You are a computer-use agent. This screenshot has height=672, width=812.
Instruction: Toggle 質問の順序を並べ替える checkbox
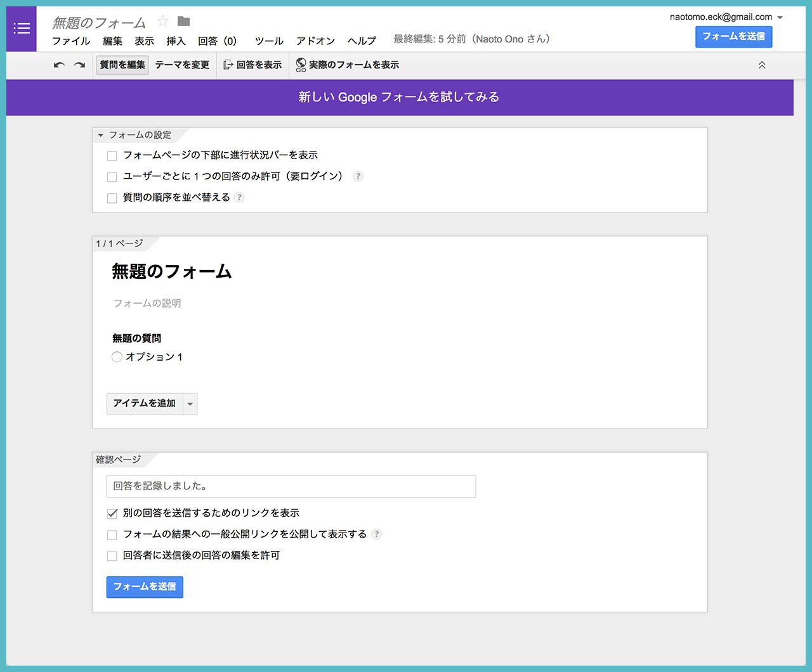coord(112,198)
